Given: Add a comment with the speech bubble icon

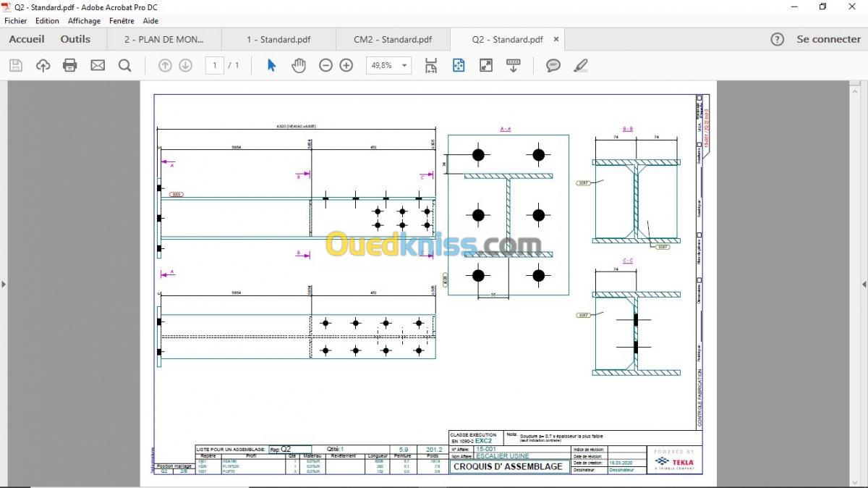Looking at the screenshot, I should 553,66.
